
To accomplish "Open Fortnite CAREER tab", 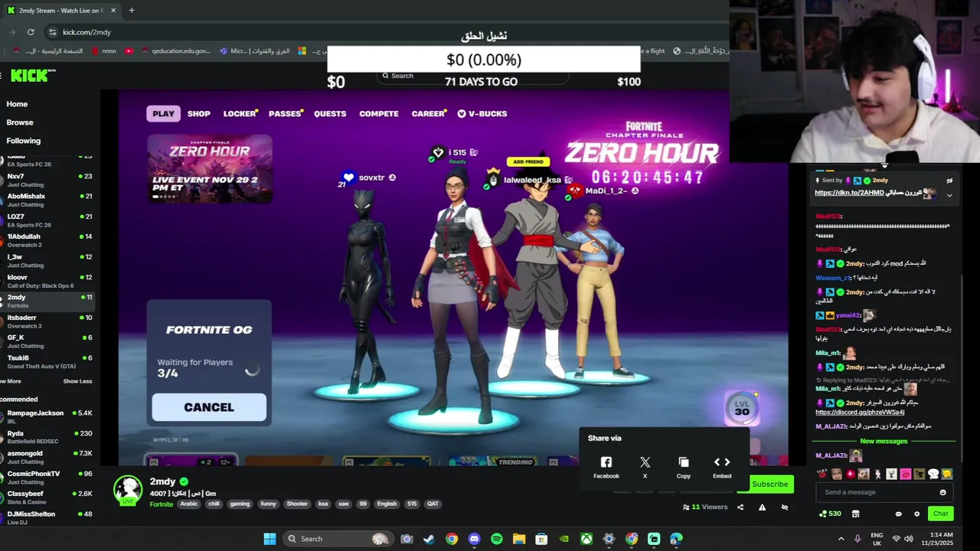I will [x=428, y=113].
